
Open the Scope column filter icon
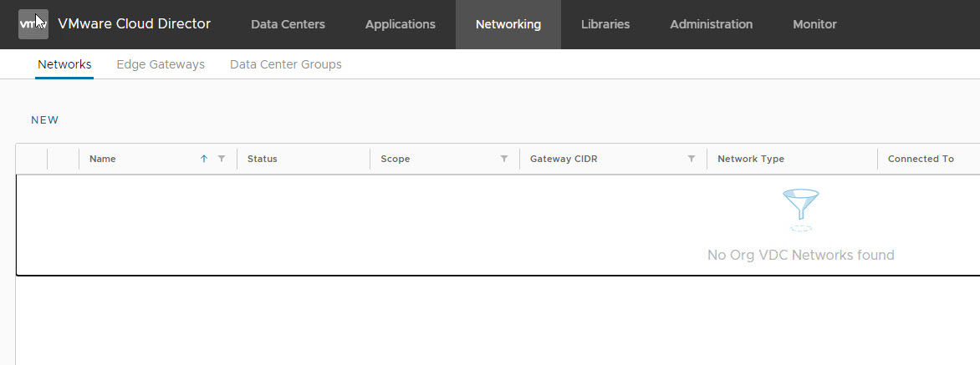[504, 159]
